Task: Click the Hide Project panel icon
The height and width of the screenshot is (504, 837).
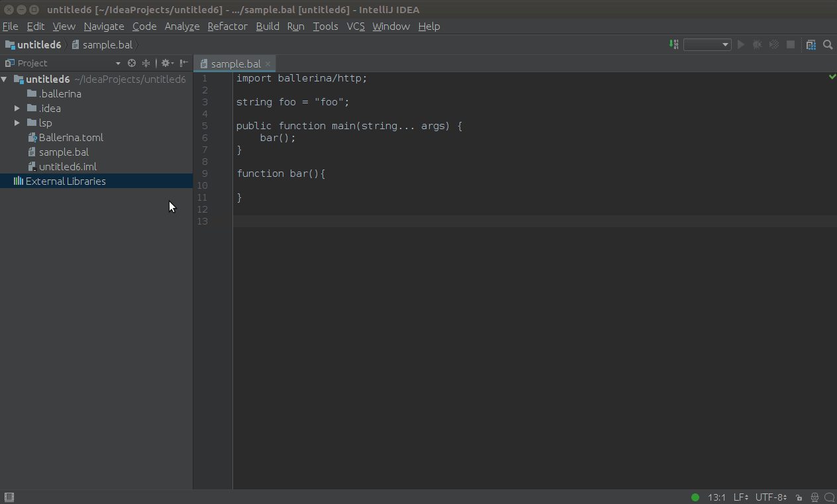Action: tap(184, 63)
